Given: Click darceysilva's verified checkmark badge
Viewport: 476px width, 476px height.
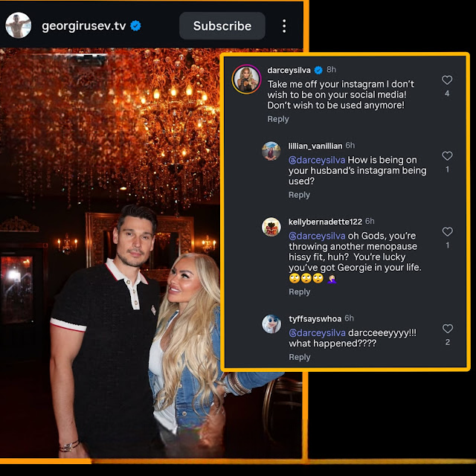Looking at the screenshot, I should pos(318,71).
